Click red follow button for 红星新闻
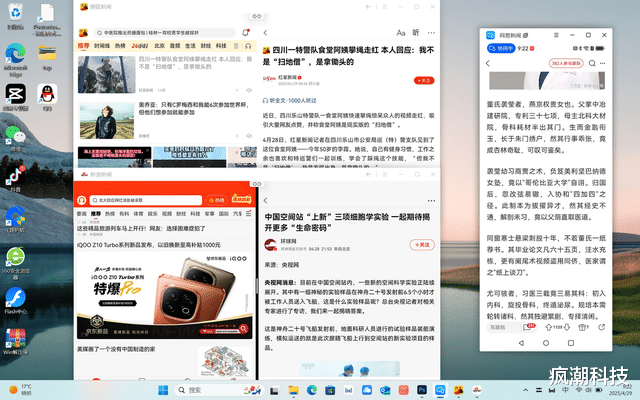Viewport: 640px width, 400px height. click(x=424, y=80)
